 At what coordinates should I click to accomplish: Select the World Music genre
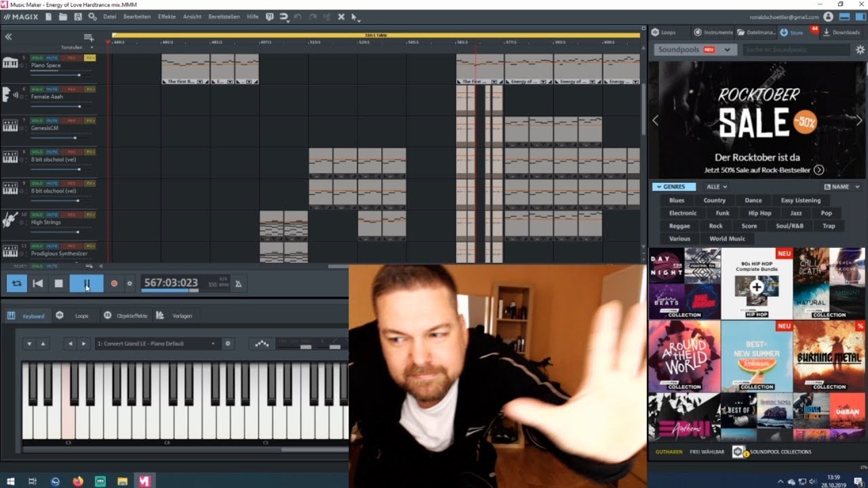(x=727, y=239)
